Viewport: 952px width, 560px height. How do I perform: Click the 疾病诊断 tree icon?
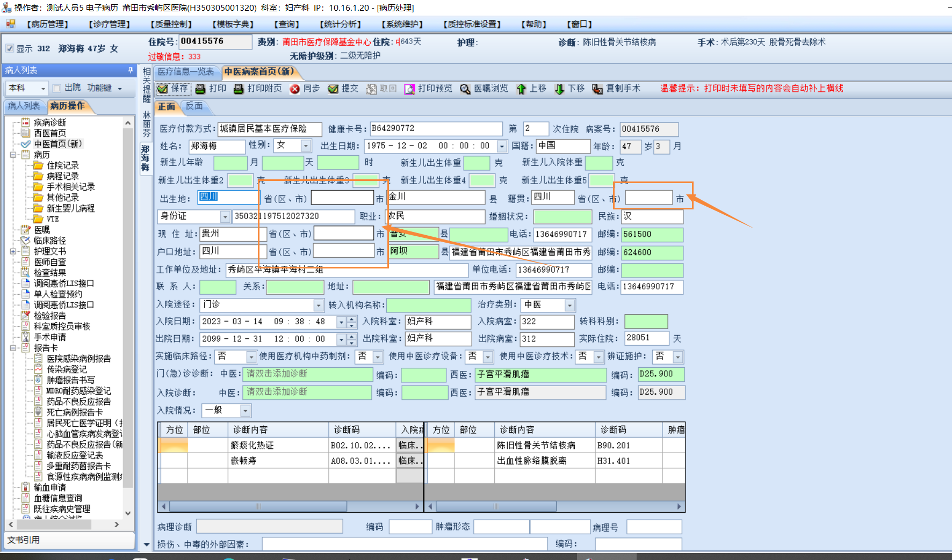pyautogui.click(x=25, y=122)
